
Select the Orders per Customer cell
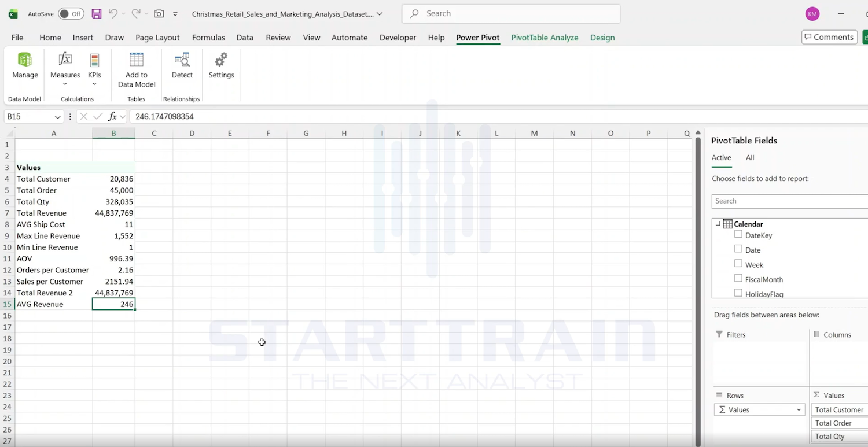pos(53,270)
